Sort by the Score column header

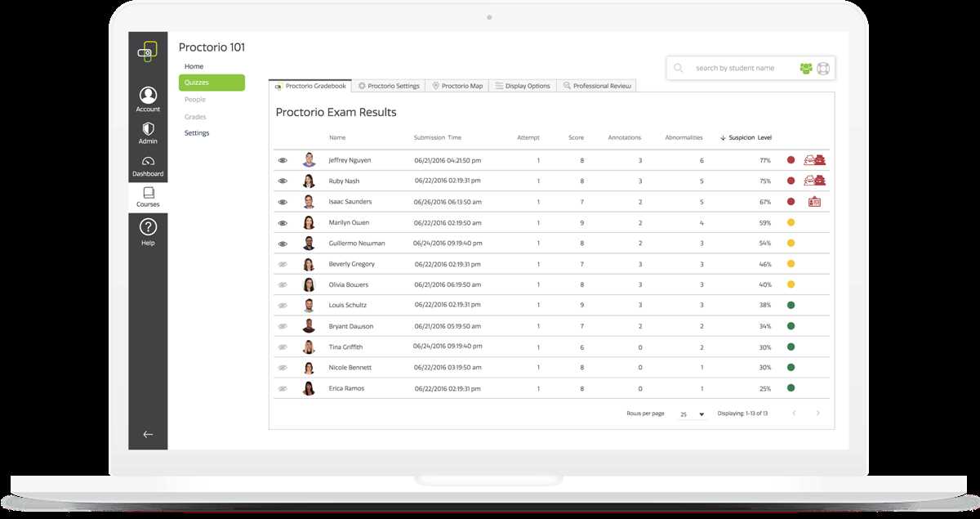click(x=576, y=138)
